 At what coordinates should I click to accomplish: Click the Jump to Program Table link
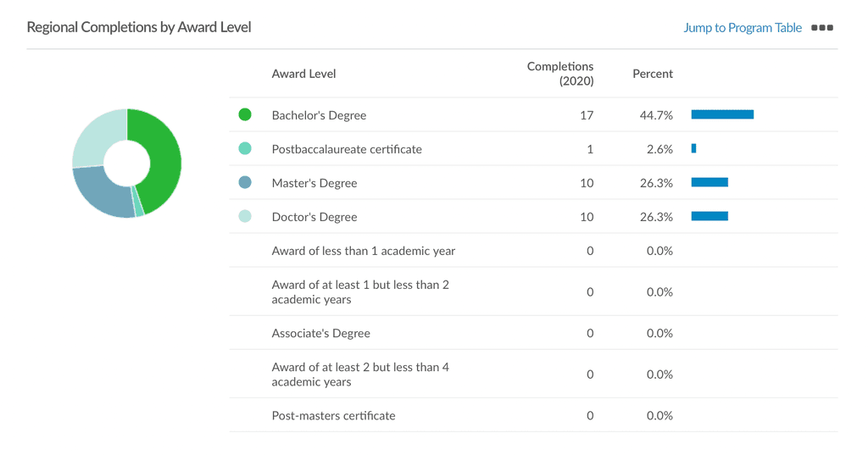[x=742, y=28]
